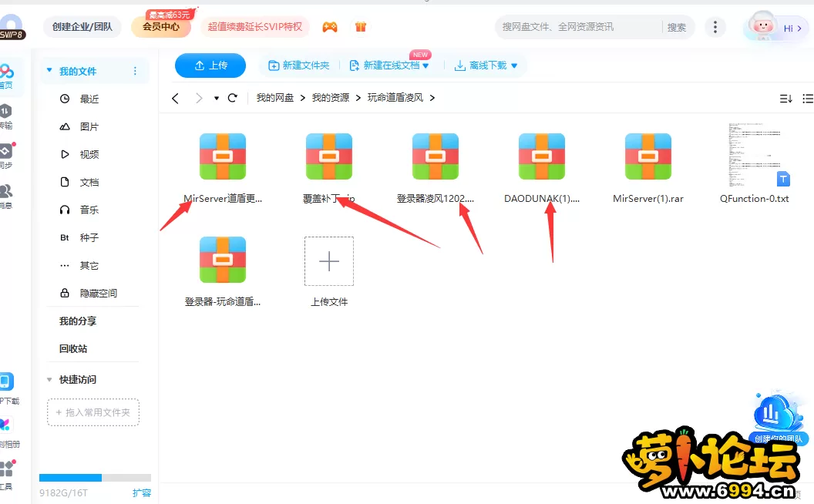Screen dimensions: 814x504
Task: Open the 我的文件 more options dots
Action: (x=135, y=71)
